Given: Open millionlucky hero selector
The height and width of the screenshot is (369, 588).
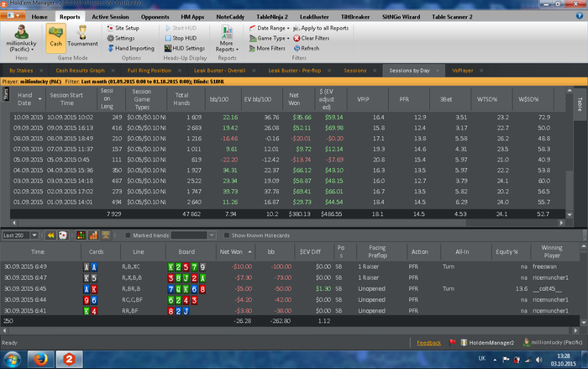Looking at the screenshot, I should tap(21, 39).
